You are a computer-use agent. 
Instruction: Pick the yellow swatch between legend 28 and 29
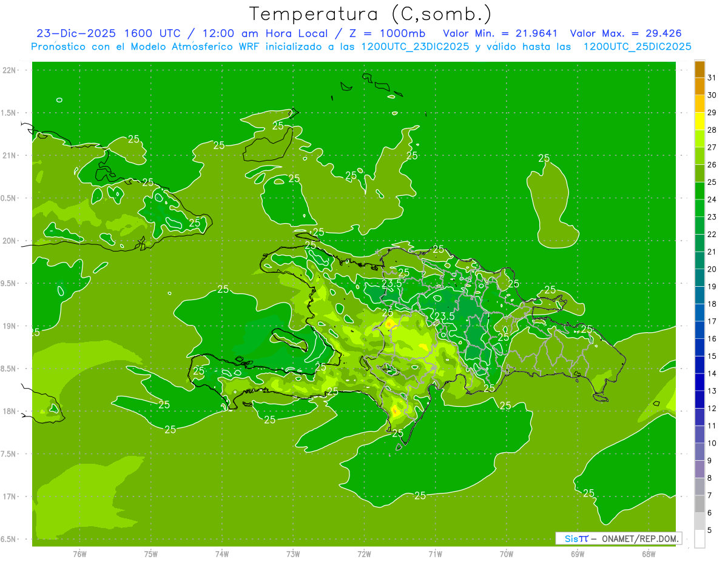point(699,121)
